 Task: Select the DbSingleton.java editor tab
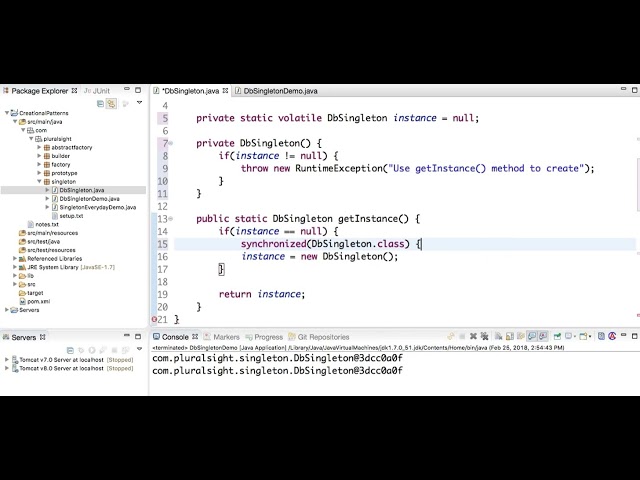pyautogui.click(x=191, y=91)
